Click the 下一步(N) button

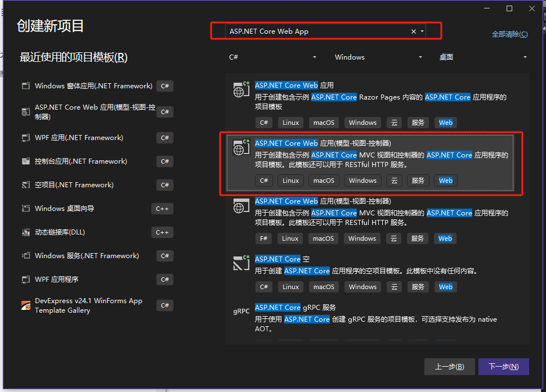tap(504, 367)
